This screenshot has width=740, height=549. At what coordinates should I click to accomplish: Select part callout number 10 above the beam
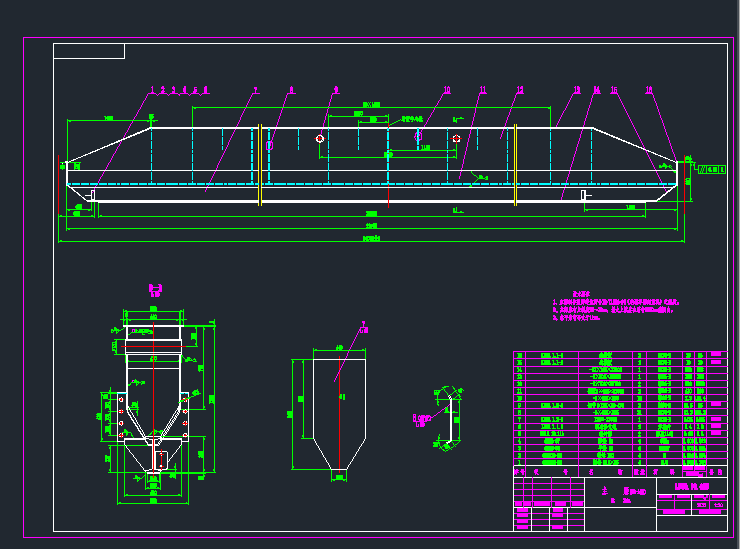[x=447, y=90]
